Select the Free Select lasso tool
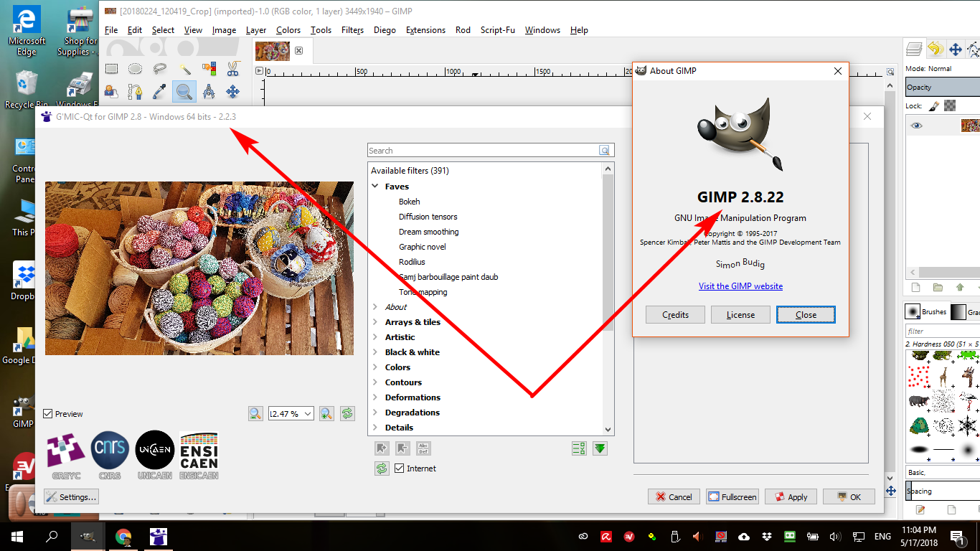 pyautogui.click(x=159, y=69)
